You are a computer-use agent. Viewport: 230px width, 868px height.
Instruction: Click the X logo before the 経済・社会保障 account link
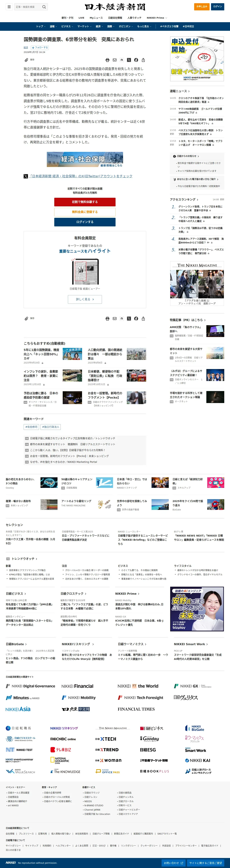click(26, 176)
